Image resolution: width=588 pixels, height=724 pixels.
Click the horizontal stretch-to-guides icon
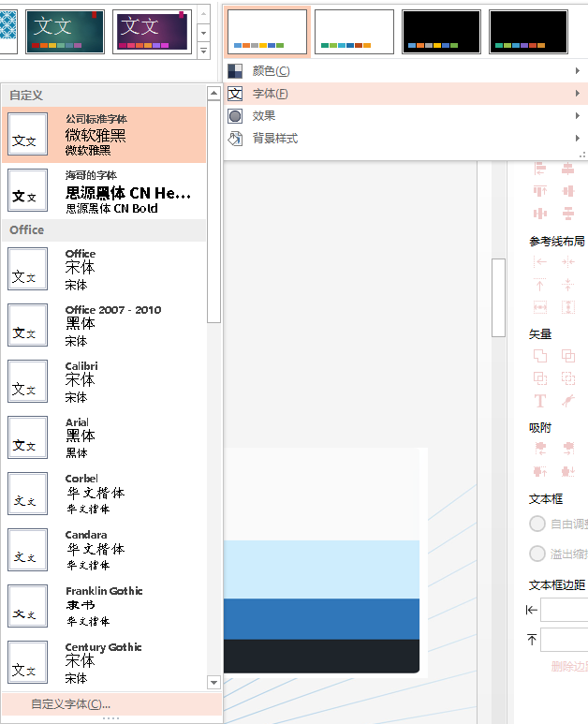tap(540, 307)
